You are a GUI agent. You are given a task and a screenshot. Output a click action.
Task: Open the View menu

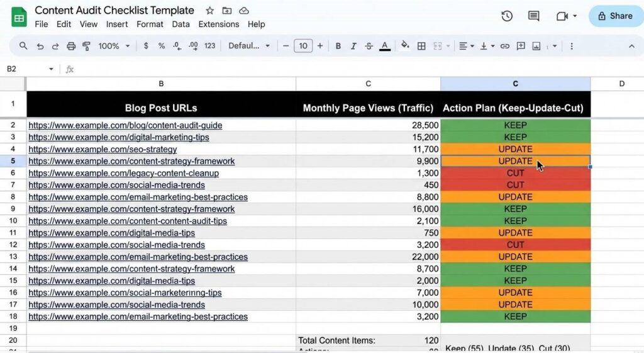click(x=88, y=25)
